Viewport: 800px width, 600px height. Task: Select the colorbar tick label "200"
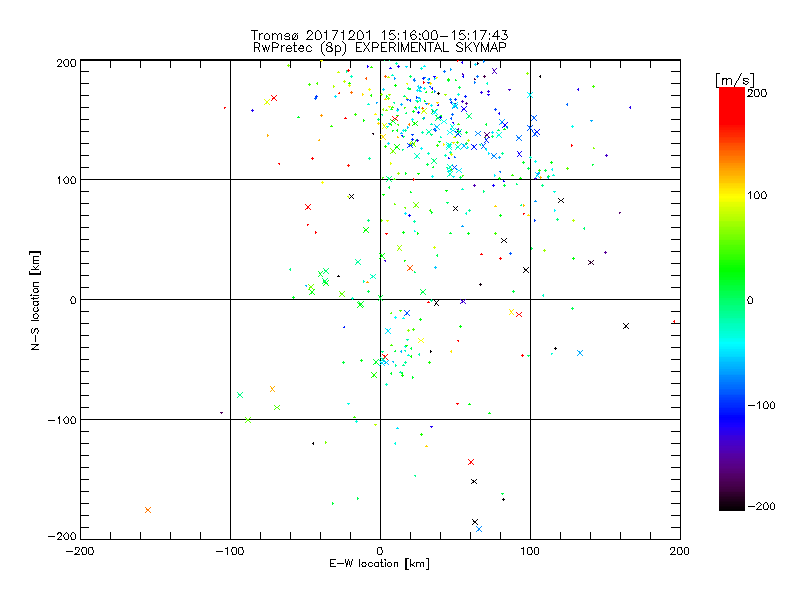[757, 93]
